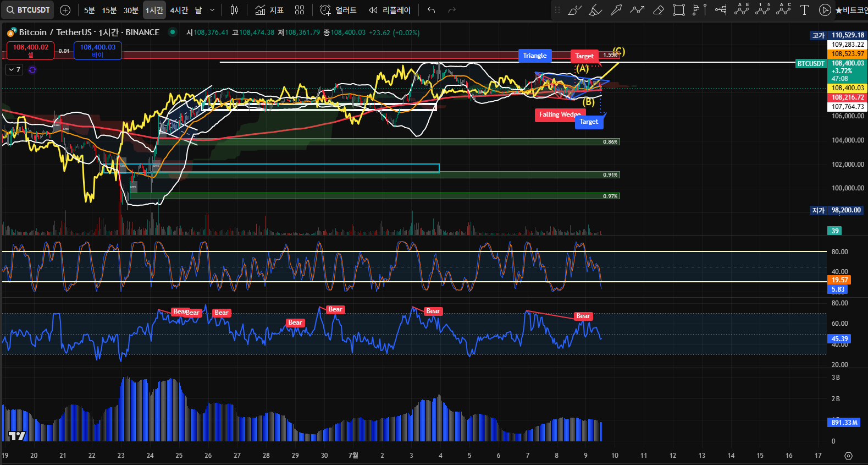Open the layout templates grid icon

click(x=300, y=10)
